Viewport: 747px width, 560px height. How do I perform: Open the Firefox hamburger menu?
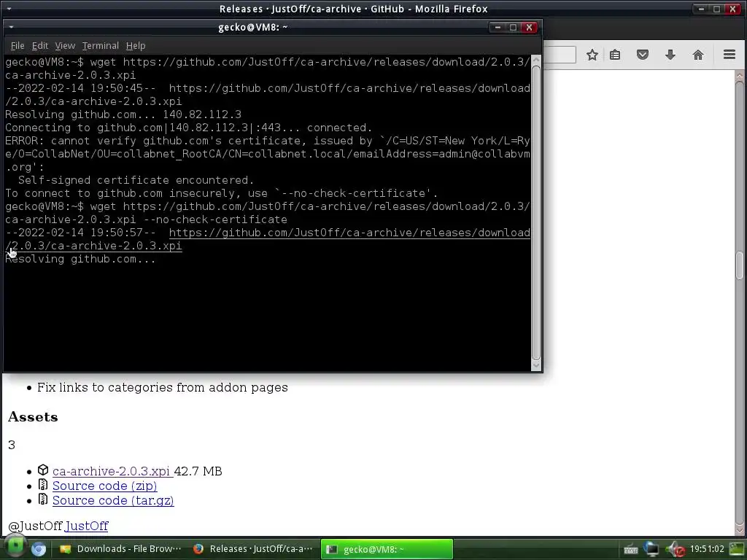[x=729, y=55]
